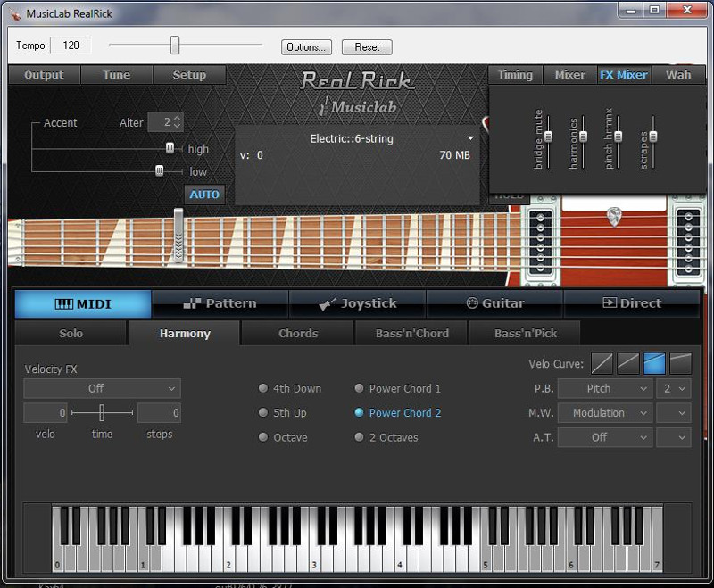The height and width of the screenshot is (588, 714).
Task: Switch to the Harmony tab
Action: point(185,333)
